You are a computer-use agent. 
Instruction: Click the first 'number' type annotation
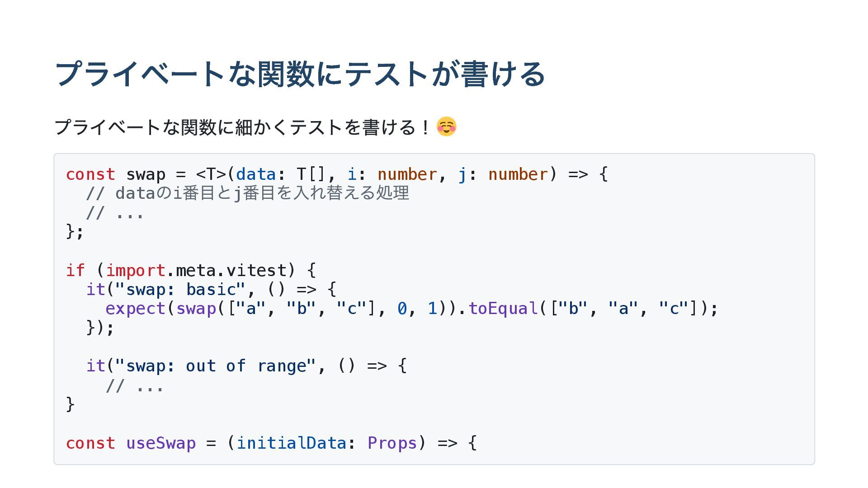[x=407, y=174]
